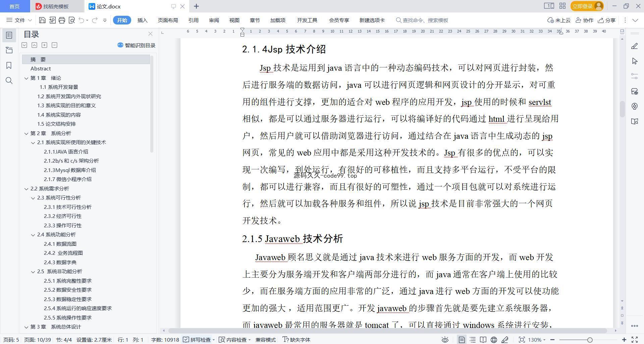Select the 引用 ribbon tab
Image resolution: width=644 pixels, height=344 pixels.
point(193,20)
